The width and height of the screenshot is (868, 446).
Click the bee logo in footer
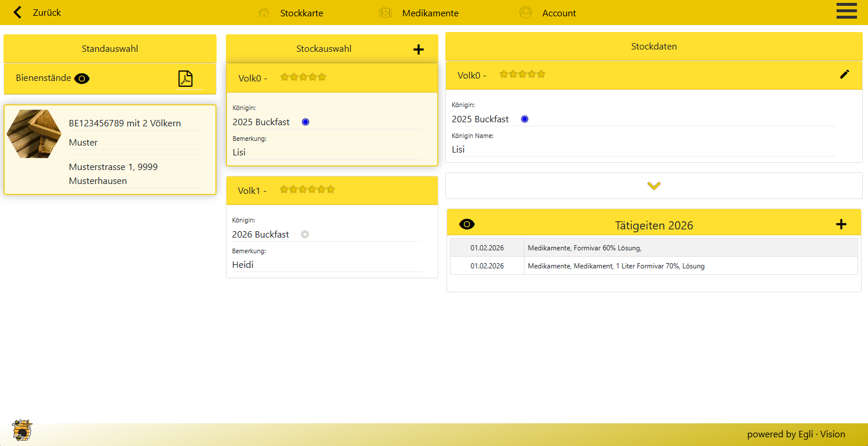pos(22,430)
